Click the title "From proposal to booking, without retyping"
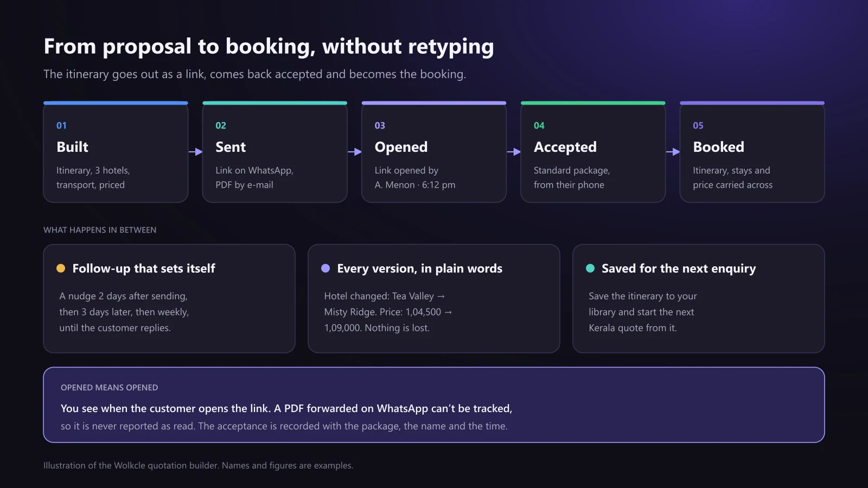The width and height of the screenshot is (868, 488). pyautogui.click(x=269, y=47)
